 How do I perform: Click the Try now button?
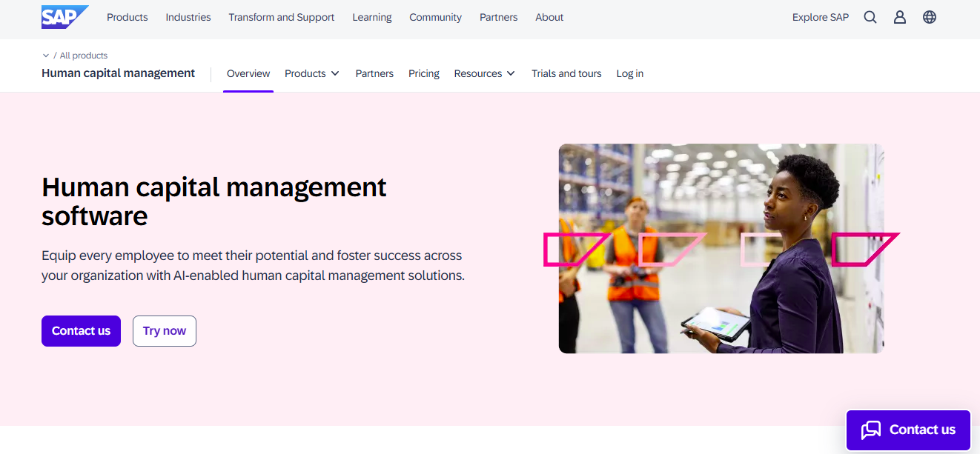(165, 331)
